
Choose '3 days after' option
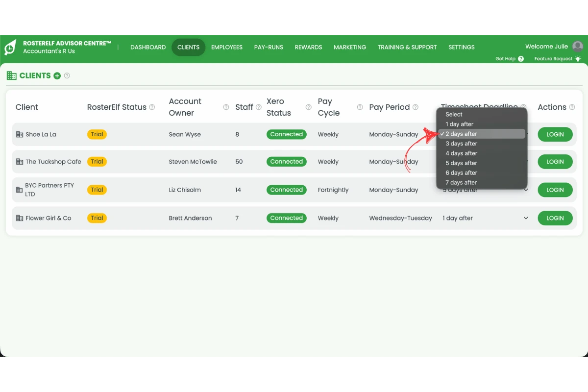pos(482,144)
